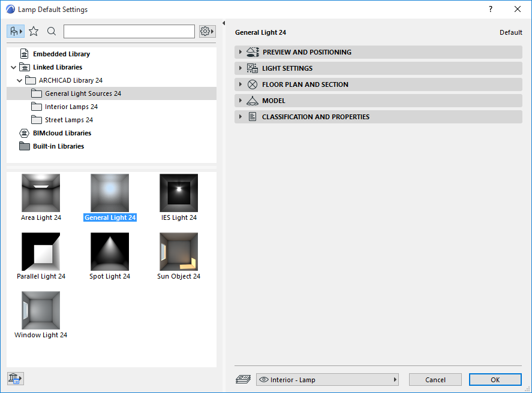Viewport: 532px width, 393px height.
Task: Click the Cancel button
Action: pyautogui.click(x=435, y=379)
